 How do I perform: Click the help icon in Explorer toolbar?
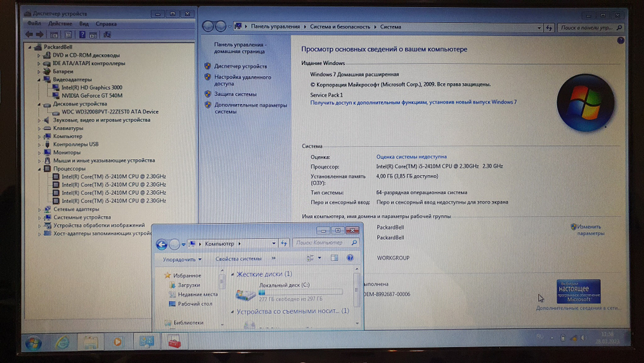tap(350, 258)
